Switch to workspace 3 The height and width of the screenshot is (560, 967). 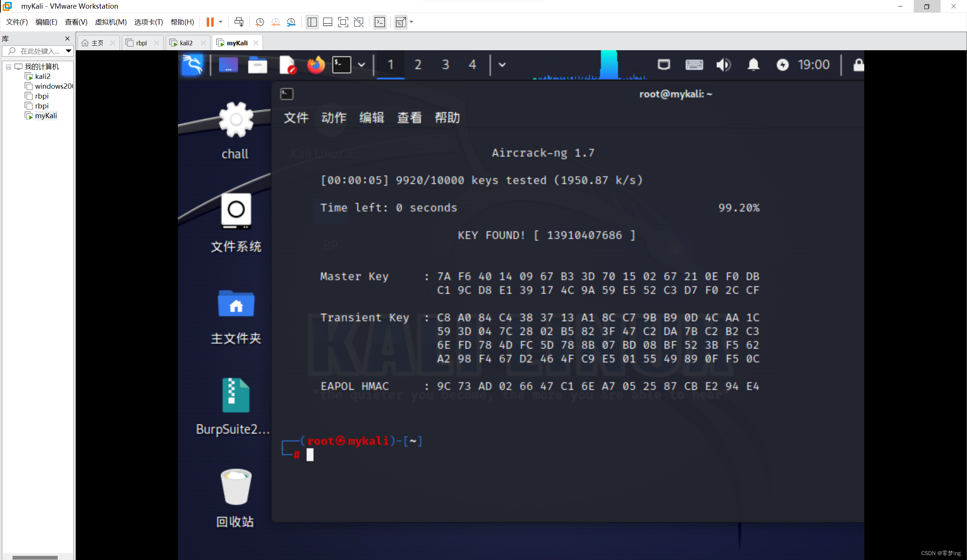[445, 65]
